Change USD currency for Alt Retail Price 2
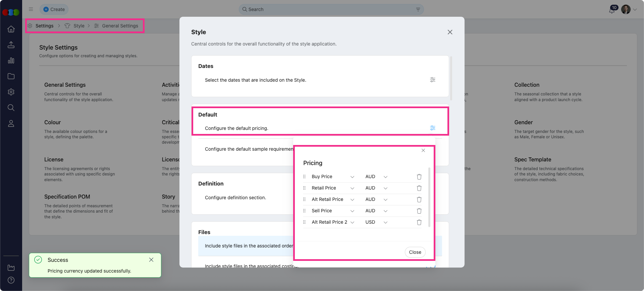The height and width of the screenshot is (291, 644). 385,222
